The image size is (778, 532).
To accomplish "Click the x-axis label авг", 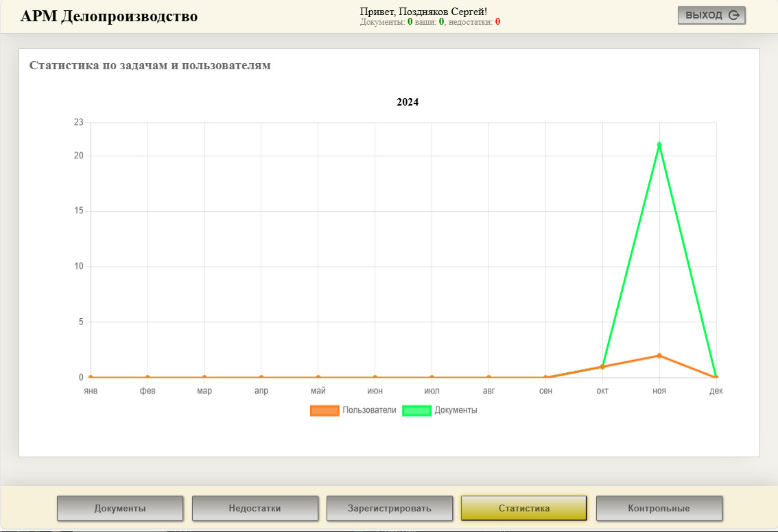I will tap(488, 391).
